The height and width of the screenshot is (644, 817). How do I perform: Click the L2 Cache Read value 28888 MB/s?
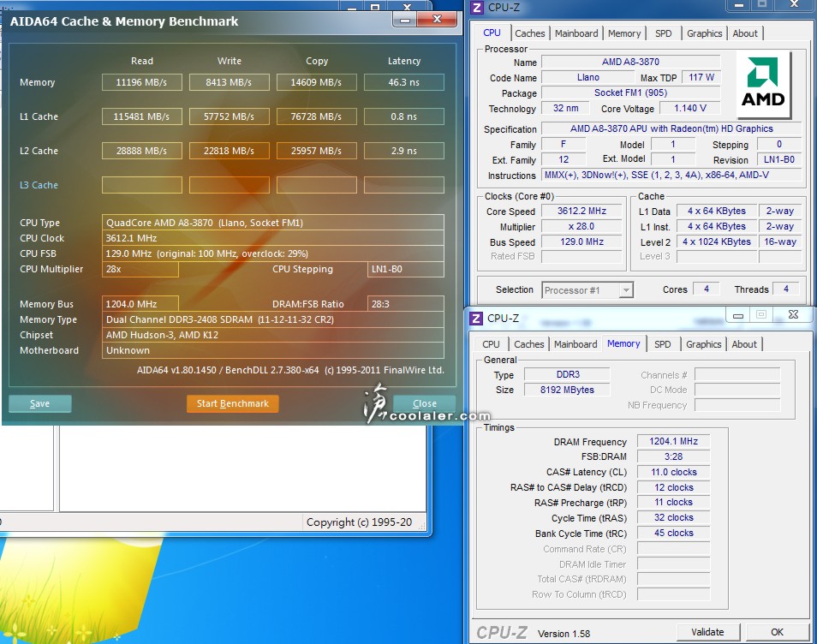[141, 151]
